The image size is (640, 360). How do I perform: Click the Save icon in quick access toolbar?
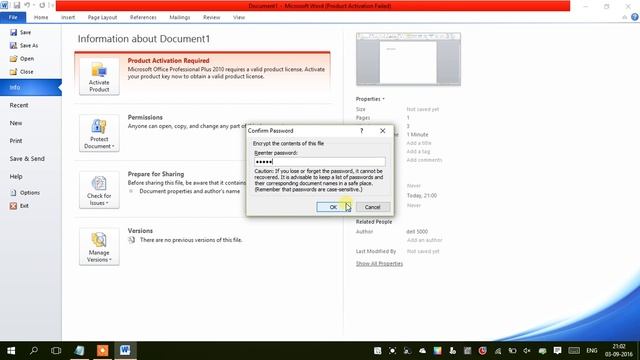[17, 5]
